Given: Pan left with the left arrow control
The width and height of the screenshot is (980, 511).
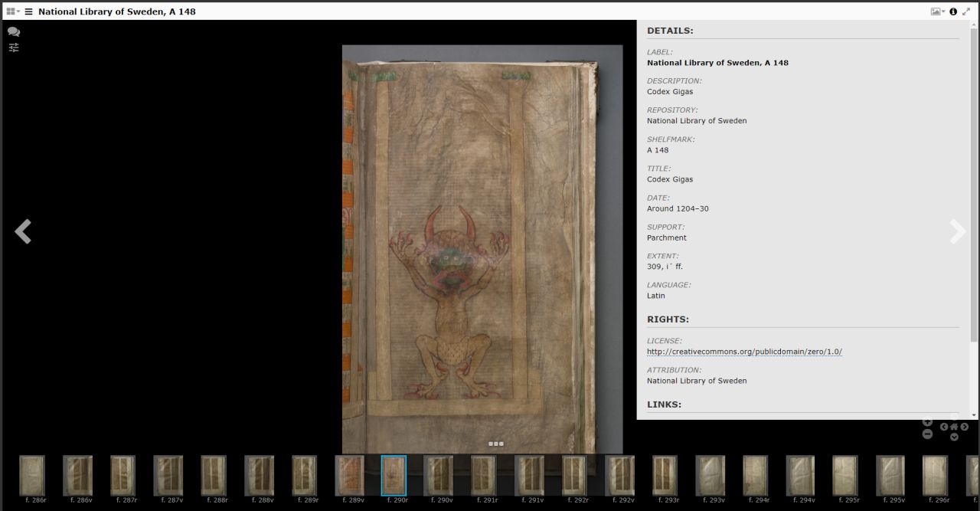Looking at the screenshot, I should (944, 427).
